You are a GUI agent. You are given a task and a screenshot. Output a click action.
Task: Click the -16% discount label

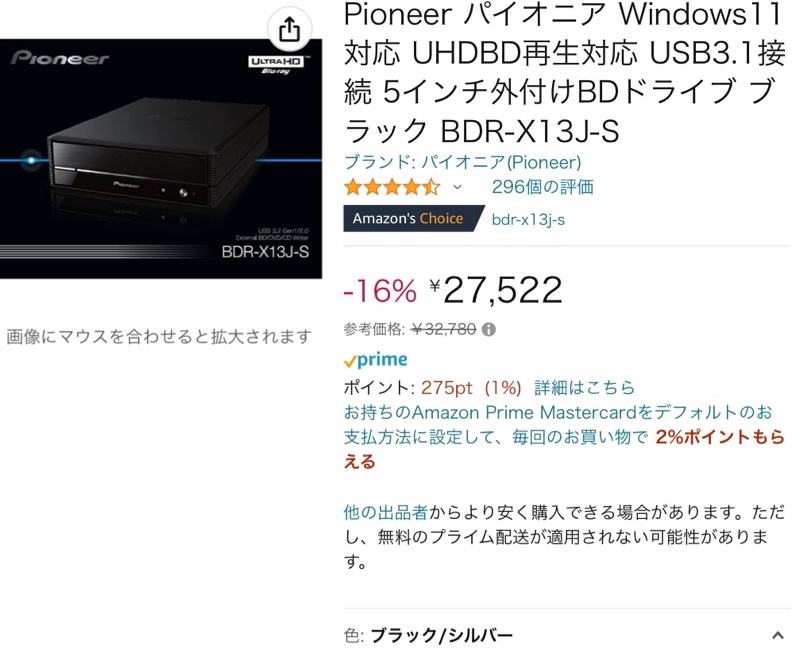(x=380, y=291)
